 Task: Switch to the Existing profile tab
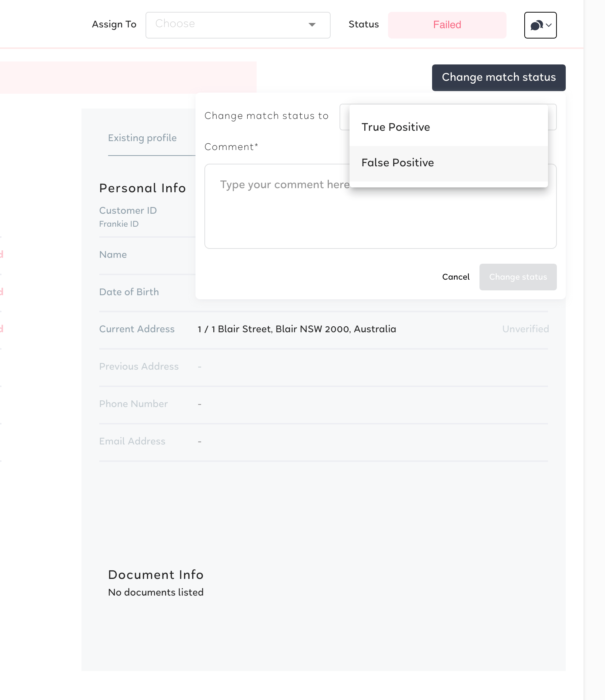pyautogui.click(x=142, y=138)
